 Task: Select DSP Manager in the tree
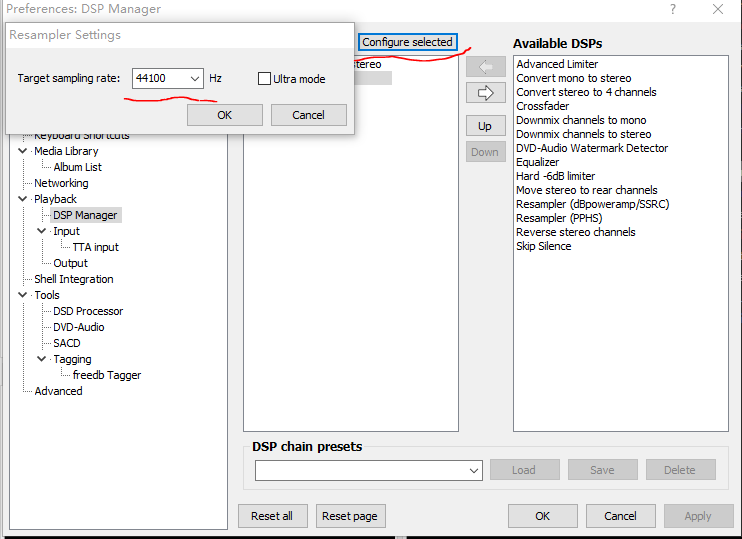pyautogui.click(x=85, y=215)
